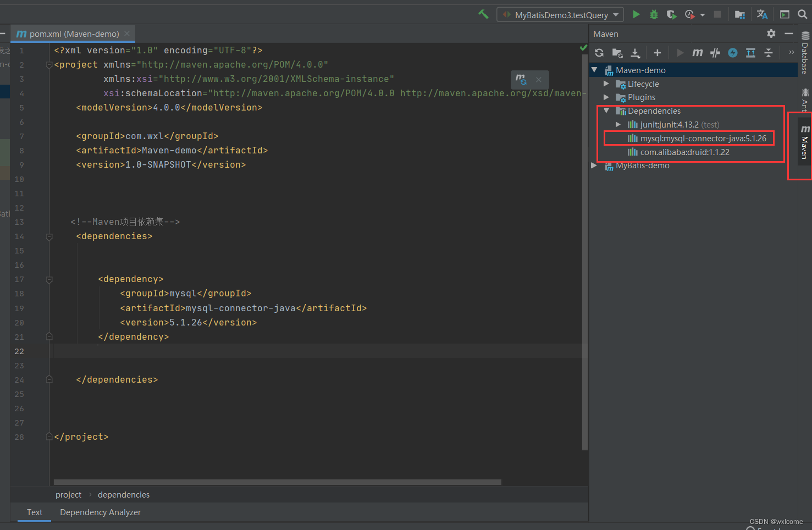This screenshot has width=812, height=530.
Task: Show Maven dependencies diagram icon
Action: [x=750, y=53]
